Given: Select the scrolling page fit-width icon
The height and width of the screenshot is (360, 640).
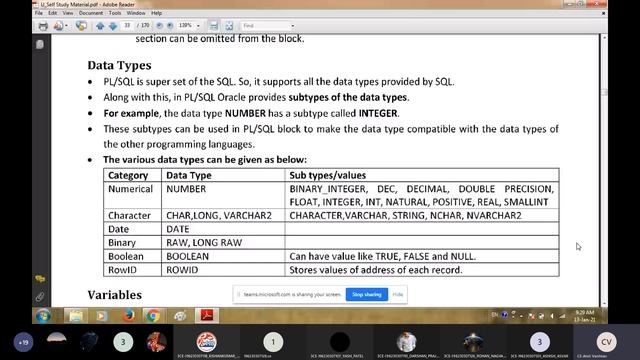Looking at the screenshot, I should [x=213, y=26].
